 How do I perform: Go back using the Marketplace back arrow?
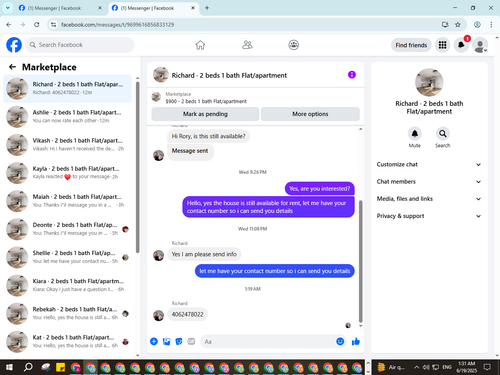[12, 67]
